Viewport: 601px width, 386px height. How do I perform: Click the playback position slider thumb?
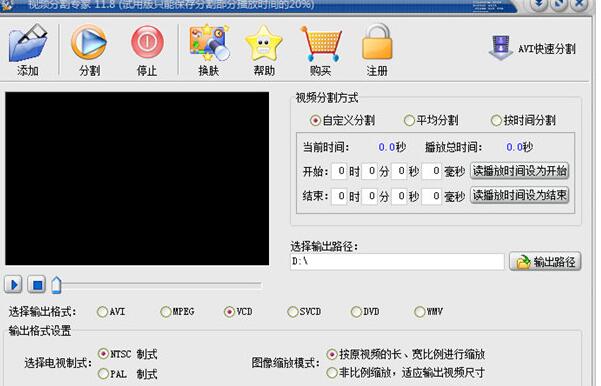(56, 285)
